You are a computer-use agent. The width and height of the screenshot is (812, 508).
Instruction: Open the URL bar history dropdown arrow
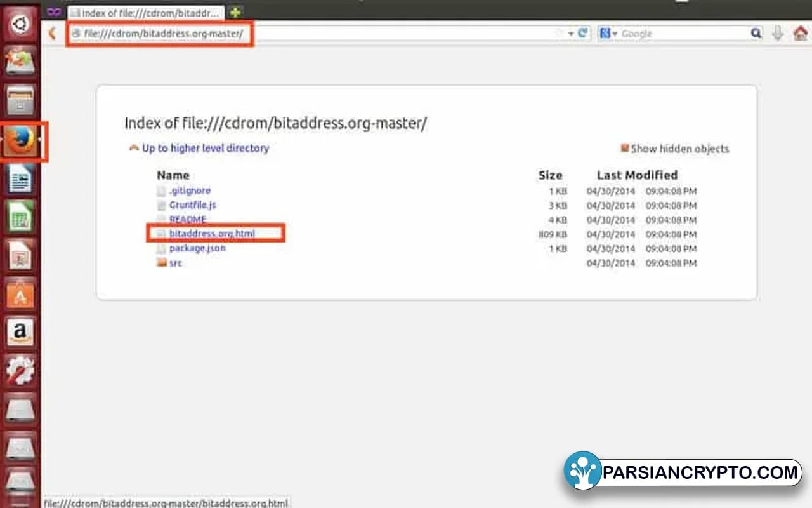571,34
